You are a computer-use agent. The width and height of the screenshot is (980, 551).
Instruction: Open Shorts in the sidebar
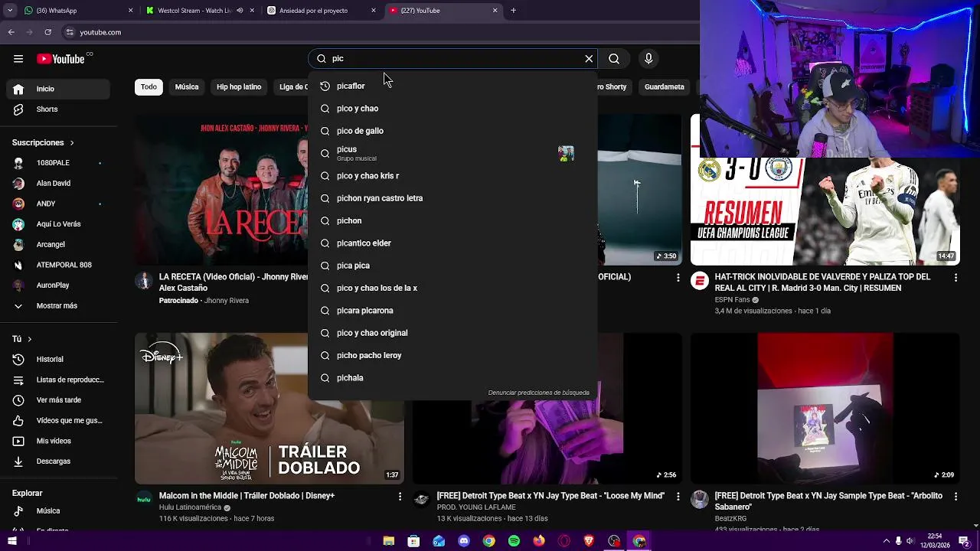pyautogui.click(x=58, y=109)
